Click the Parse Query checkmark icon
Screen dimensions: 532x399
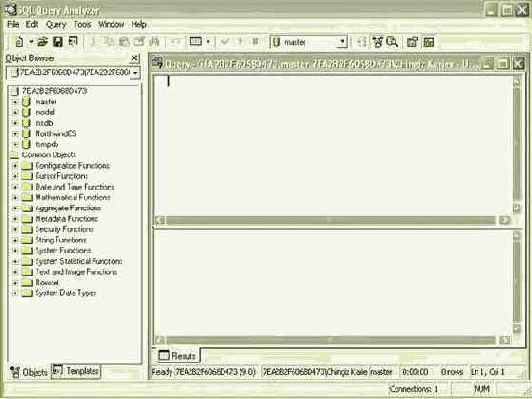[x=225, y=42]
